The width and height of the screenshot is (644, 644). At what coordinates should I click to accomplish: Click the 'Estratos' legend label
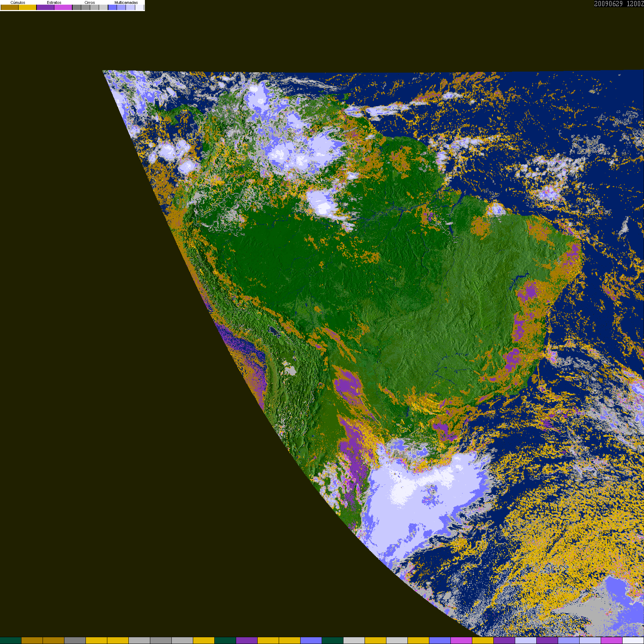point(54,3)
